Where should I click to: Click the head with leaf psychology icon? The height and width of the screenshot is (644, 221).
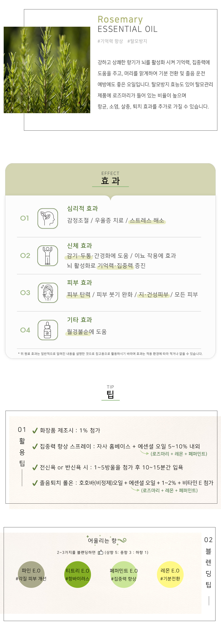48,218
